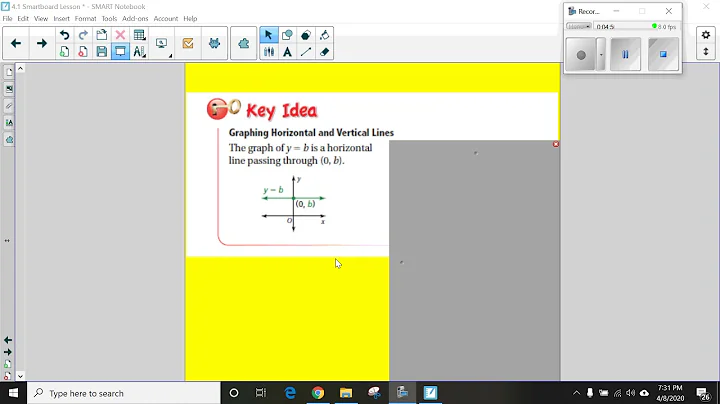Insert a table from toolbar
Image resolution: width=720 pixels, height=404 pixels.
click(139, 35)
